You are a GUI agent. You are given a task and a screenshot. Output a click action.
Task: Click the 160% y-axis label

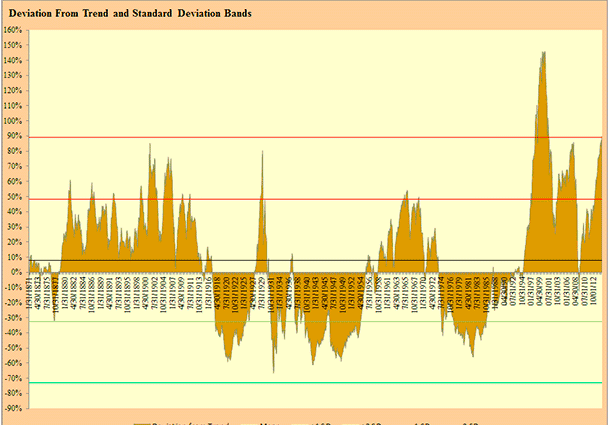12,30
